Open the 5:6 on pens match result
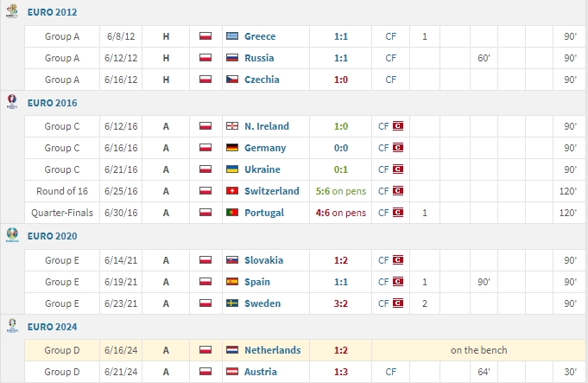The width and height of the screenshot is (588, 383). tap(343, 190)
